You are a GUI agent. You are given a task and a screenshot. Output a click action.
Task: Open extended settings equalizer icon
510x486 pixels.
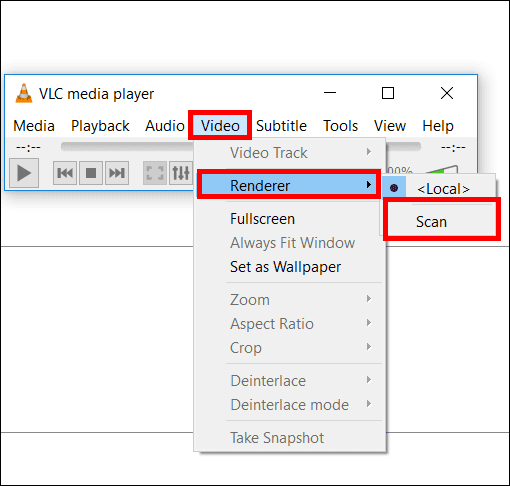[x=181, y=173]
